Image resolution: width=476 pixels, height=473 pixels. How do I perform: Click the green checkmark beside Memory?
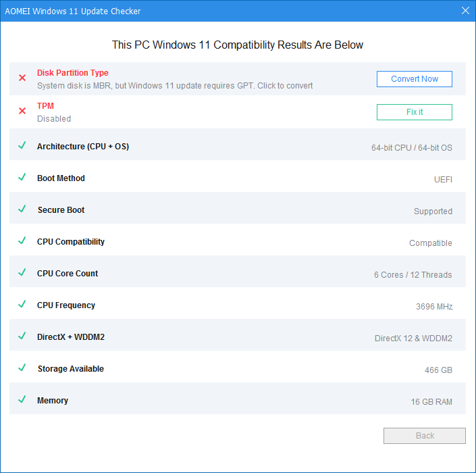pos(22,399)
